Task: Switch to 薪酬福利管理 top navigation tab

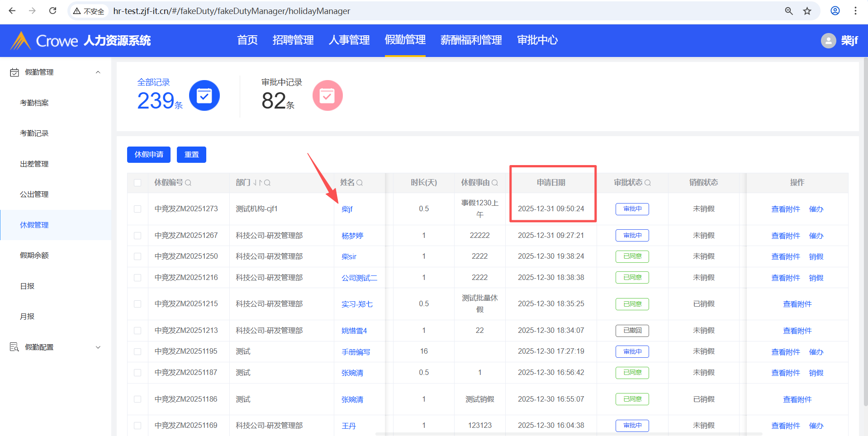Action: [x=471, y=40]
